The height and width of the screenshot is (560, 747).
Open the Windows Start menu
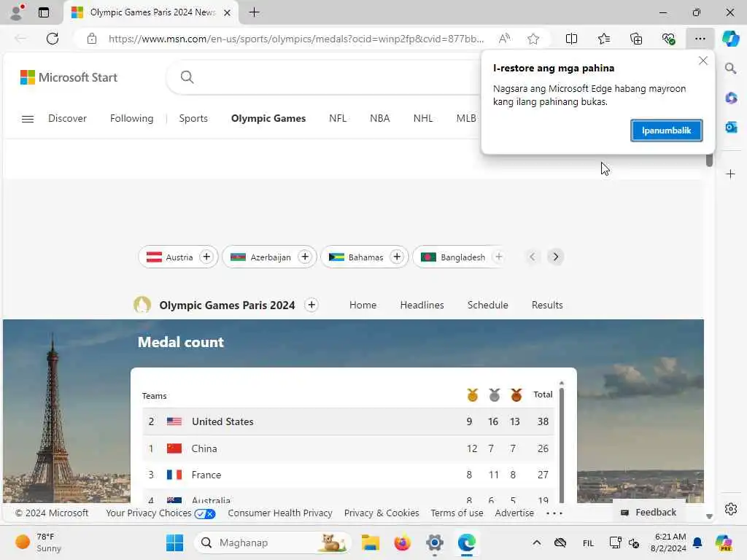click(174, 542)
